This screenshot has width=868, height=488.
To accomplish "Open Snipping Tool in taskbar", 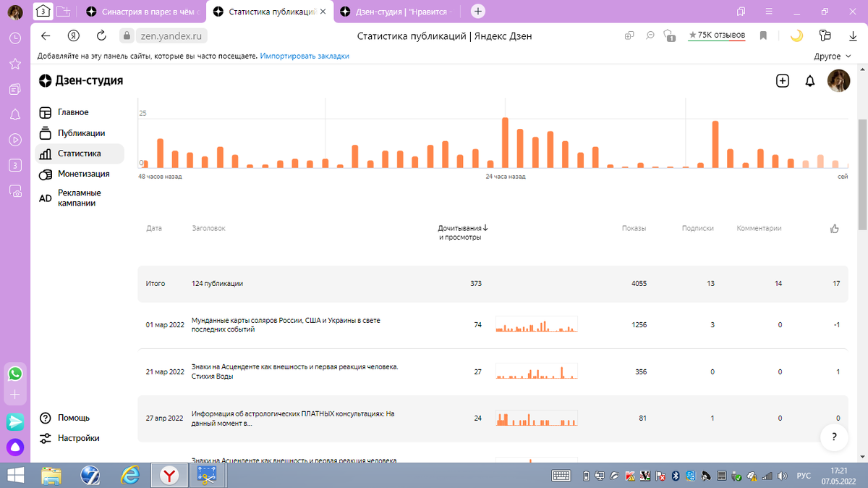I will (x=208, y=475).
